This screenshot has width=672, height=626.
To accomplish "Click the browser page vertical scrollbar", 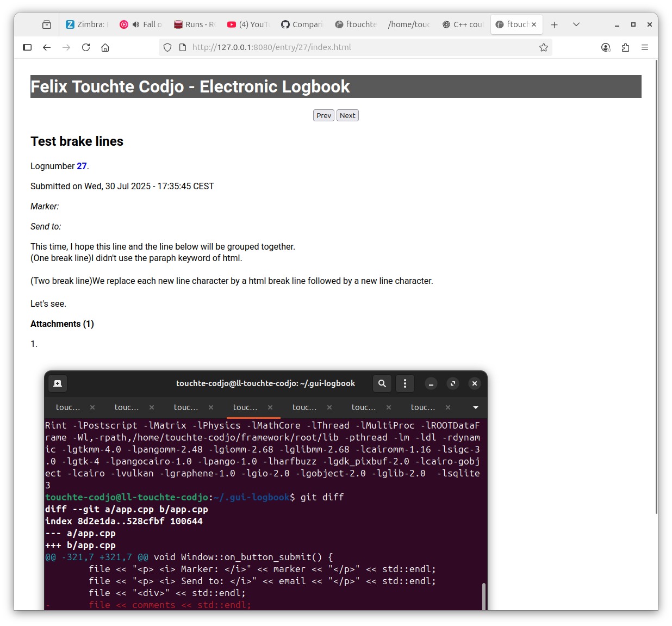I will [656, 287].
